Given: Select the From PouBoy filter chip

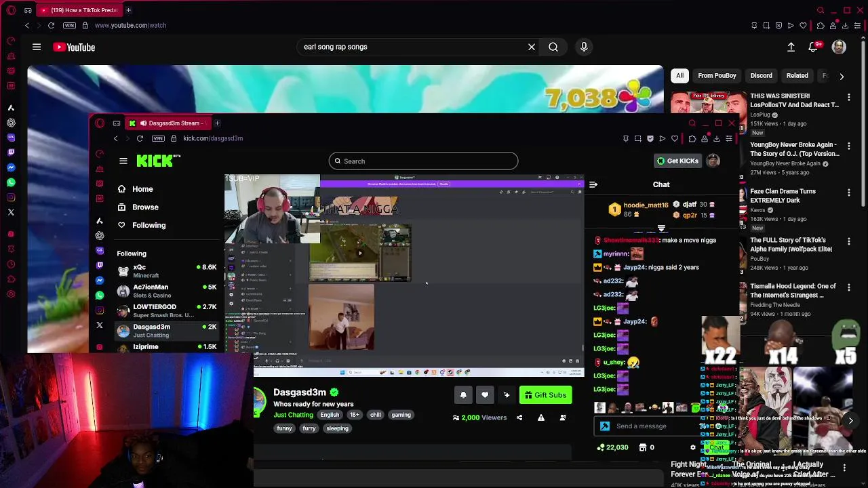Looking at the screenshot, I should 717,76.
